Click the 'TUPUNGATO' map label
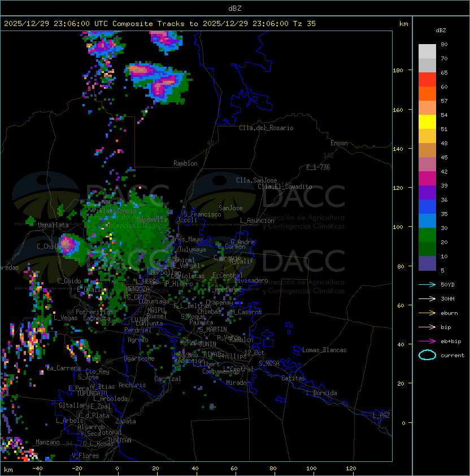The height and width of the screenshot is (476, 470). (92, 393)
